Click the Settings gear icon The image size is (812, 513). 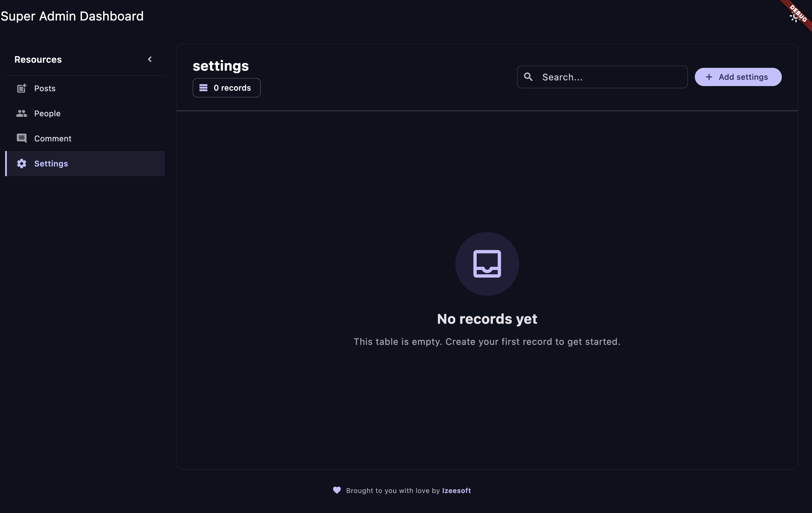(22, 164)
